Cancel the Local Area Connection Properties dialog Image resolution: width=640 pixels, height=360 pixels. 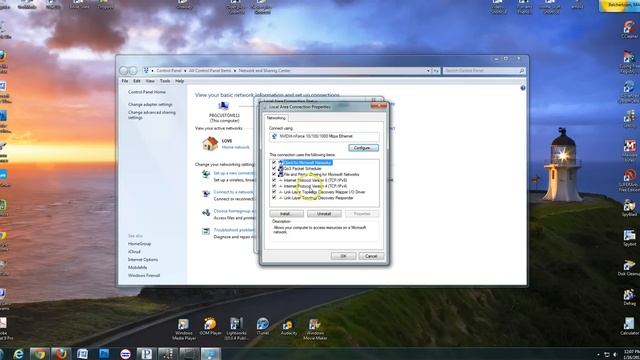pos(371,256)
